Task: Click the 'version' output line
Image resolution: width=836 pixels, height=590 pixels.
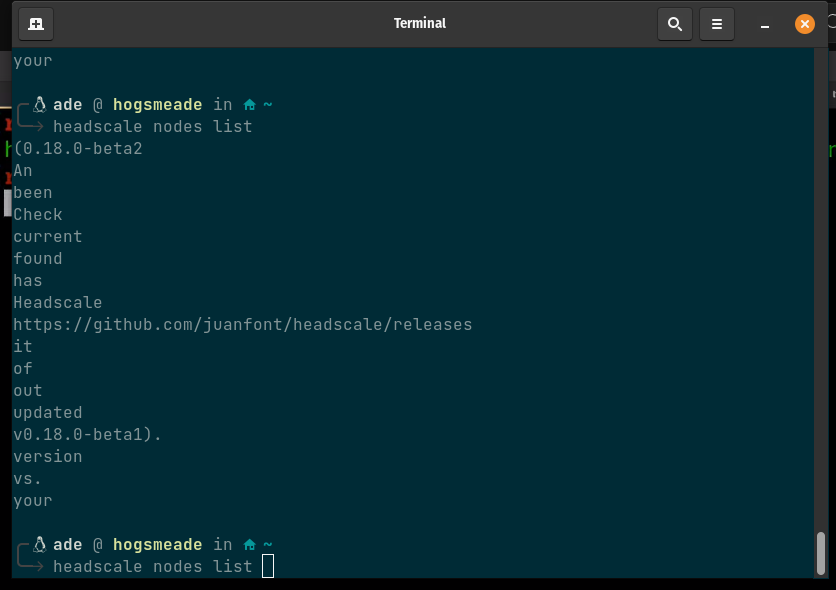Action: (x=48, y=457)
